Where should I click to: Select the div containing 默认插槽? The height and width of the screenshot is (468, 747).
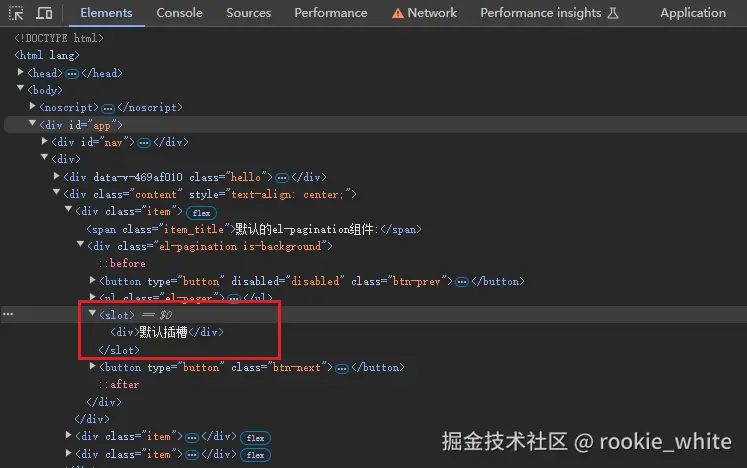tap(167, 332)
